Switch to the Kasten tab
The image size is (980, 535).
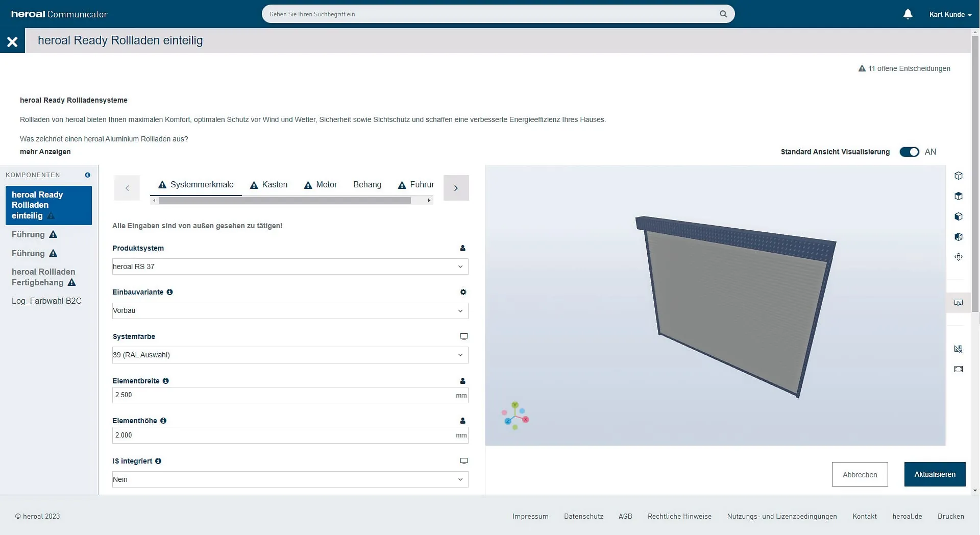coord(268,185)
